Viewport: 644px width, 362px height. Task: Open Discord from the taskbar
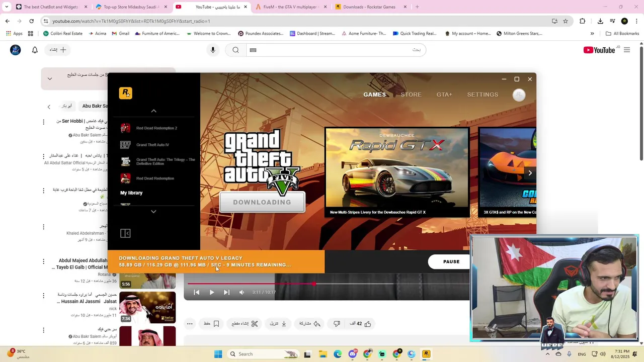352,354
